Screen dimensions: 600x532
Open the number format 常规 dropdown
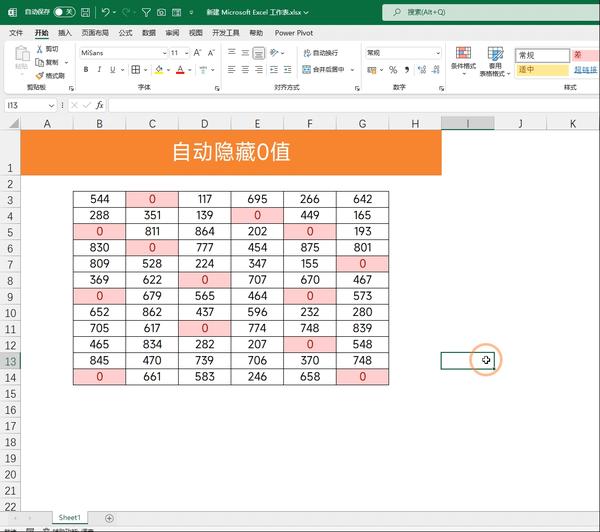[438, 53]
